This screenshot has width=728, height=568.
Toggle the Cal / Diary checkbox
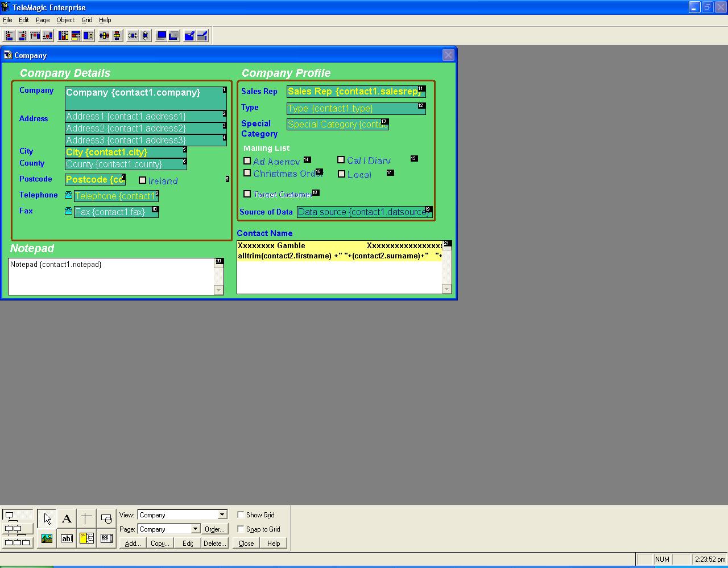click(341, 160)
